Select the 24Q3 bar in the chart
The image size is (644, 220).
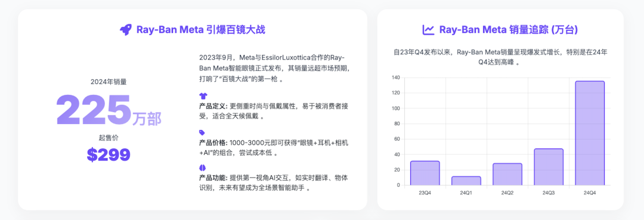click(x=549, y=167)
